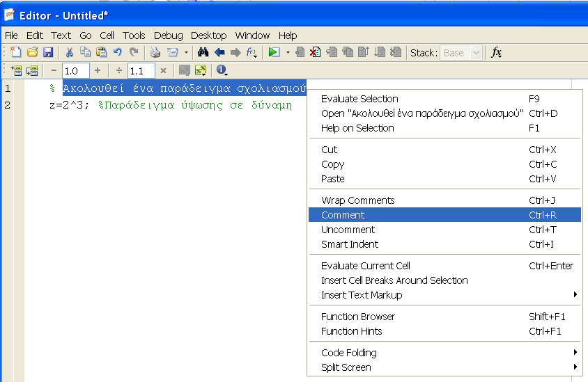Decrement value with the minus button
Image resolution: width=588 pixels, height=382 pixels.
pyautogui.click(x=54, y=70)
